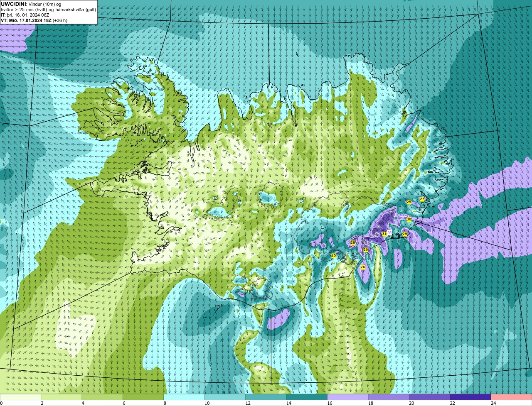Image resolution: width=532 pixels, height=406 pixels.
Task: Click the yellow 29 max gust label
Action: tap(405, 234)
